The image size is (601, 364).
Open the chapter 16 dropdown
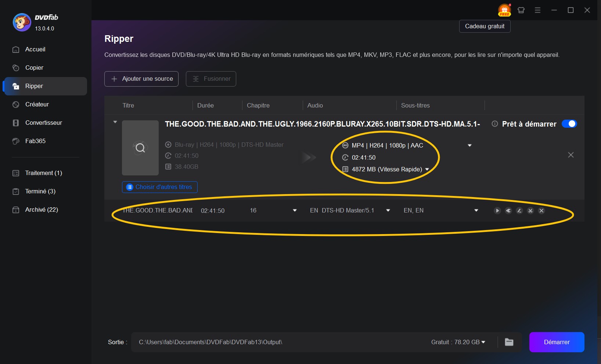[x=295, y=211]
